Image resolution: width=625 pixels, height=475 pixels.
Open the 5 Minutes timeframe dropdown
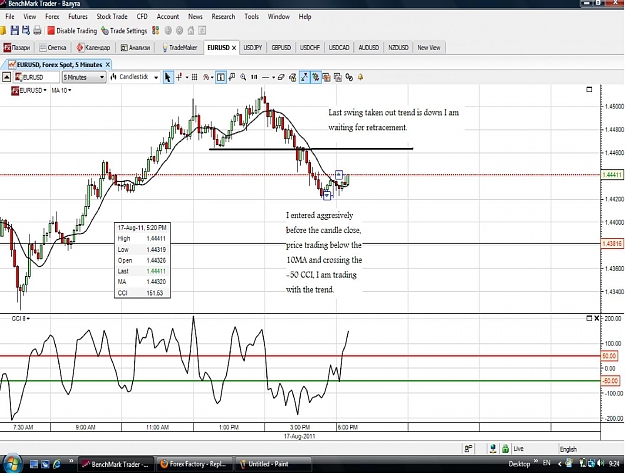(x=84, y=77)
